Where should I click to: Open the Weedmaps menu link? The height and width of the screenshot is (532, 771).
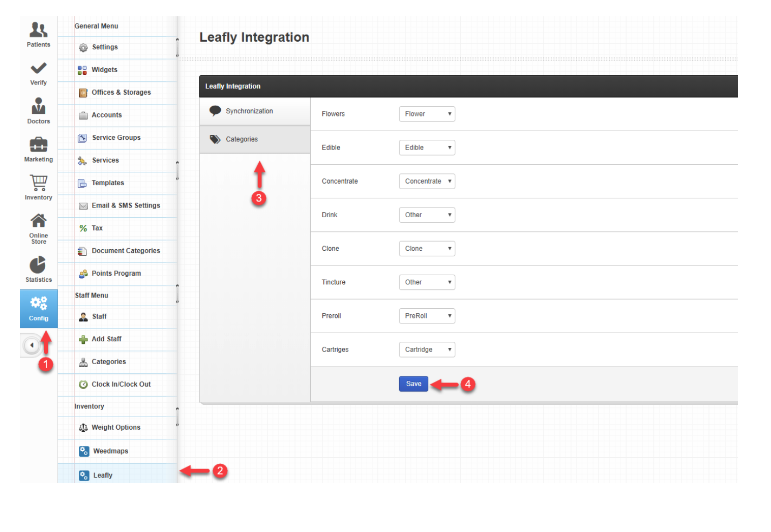(111, 451)
